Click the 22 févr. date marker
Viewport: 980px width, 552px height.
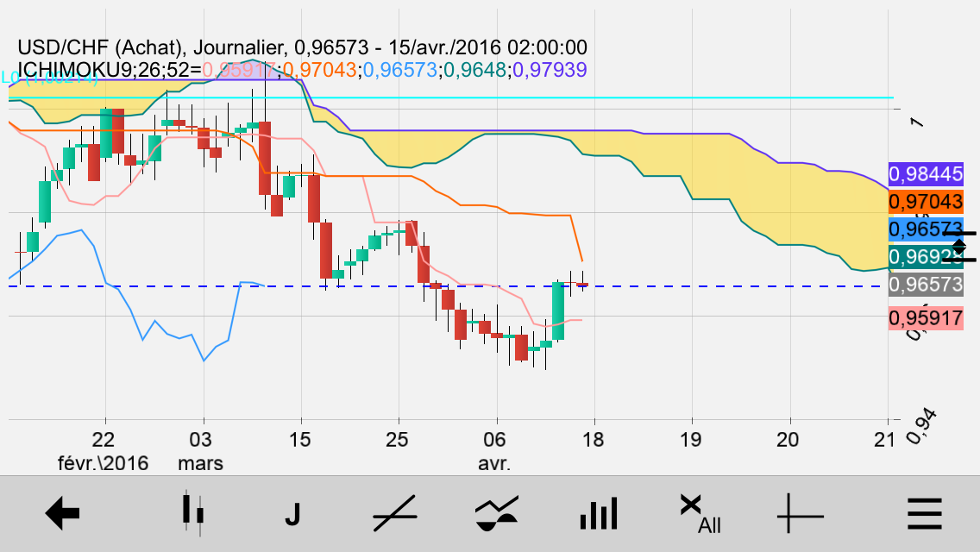(104, 451)
